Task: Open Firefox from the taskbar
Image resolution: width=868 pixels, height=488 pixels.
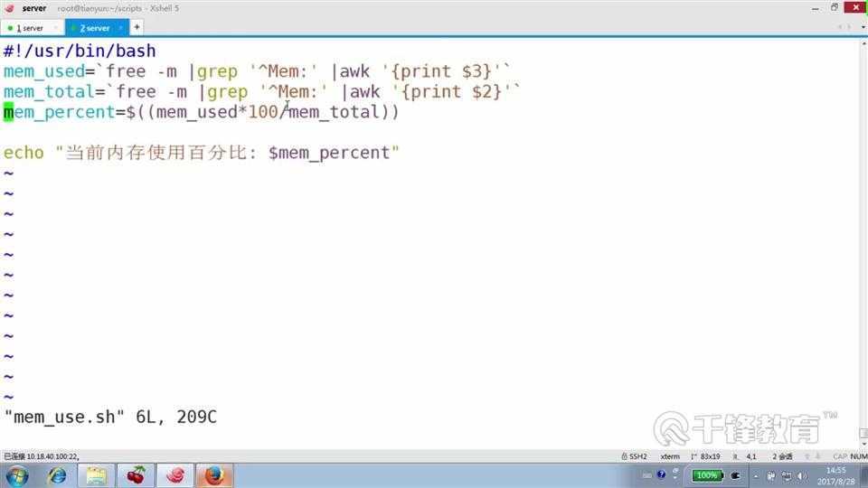Action: click(x=214, y=476)
